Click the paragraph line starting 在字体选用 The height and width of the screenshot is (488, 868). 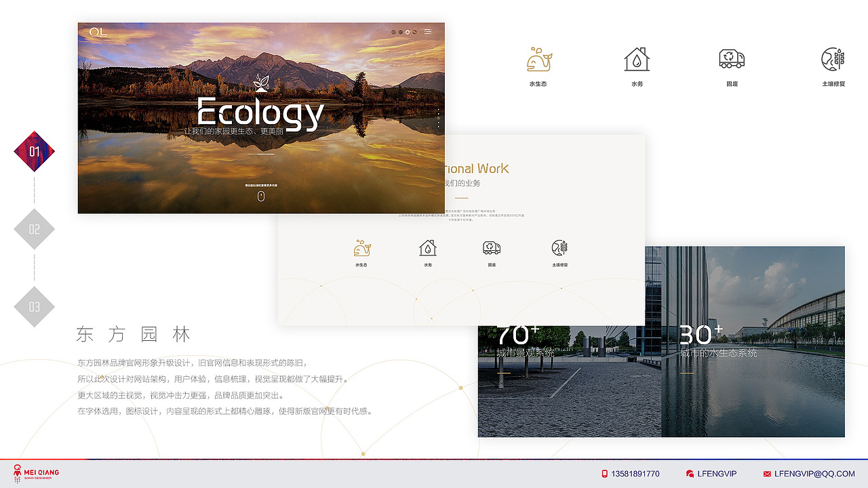click(225, 411)
